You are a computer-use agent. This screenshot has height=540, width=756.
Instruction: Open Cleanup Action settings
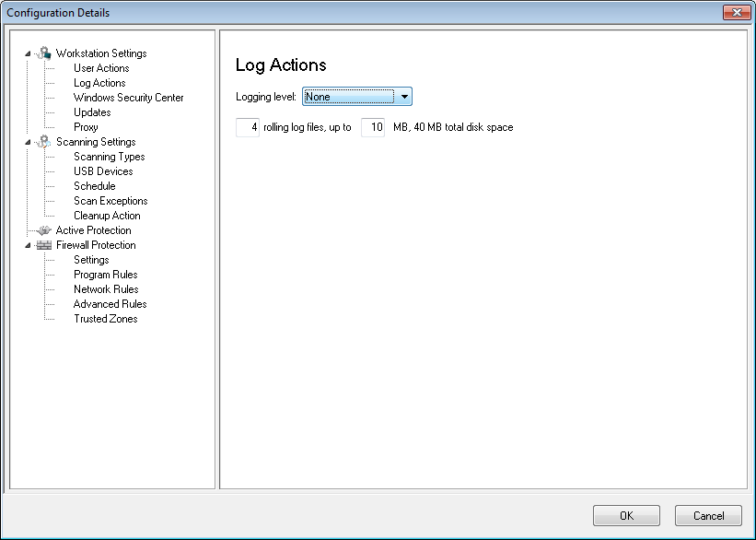point(107,216)
